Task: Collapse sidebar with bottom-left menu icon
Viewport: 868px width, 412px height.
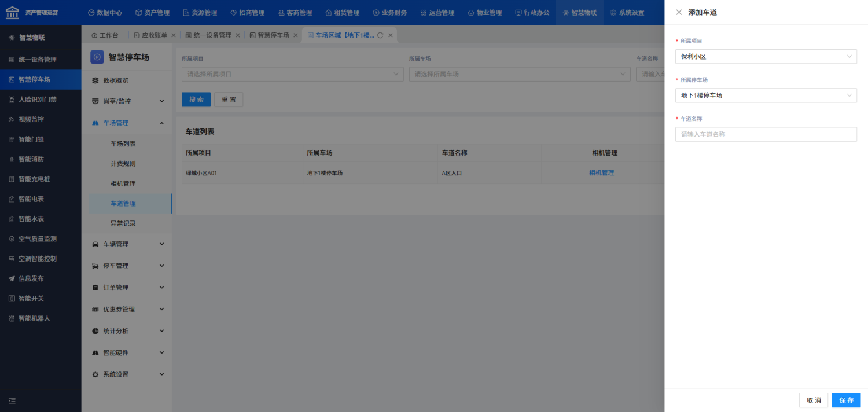Action: [x=12, y=400]
